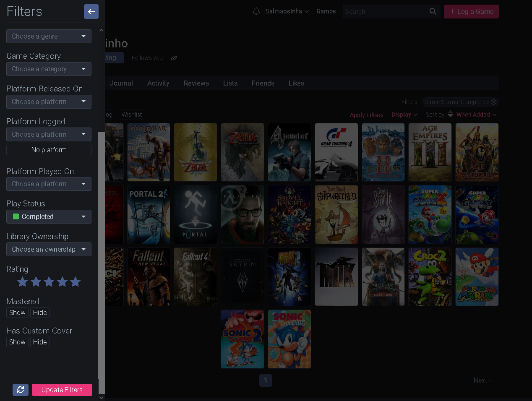Open Half-Life 2 game cover

(x=243, y=215)
